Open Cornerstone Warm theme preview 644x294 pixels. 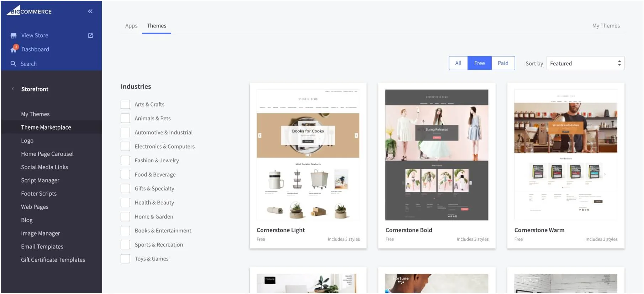click(x=566, y=155)
